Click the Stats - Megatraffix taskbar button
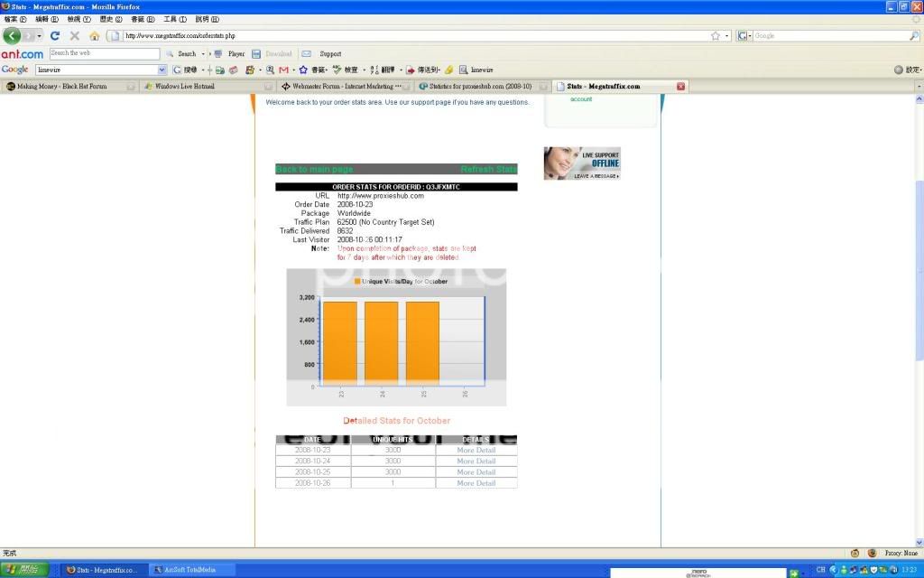Viewport: 924px width, 578px height. 103,570
